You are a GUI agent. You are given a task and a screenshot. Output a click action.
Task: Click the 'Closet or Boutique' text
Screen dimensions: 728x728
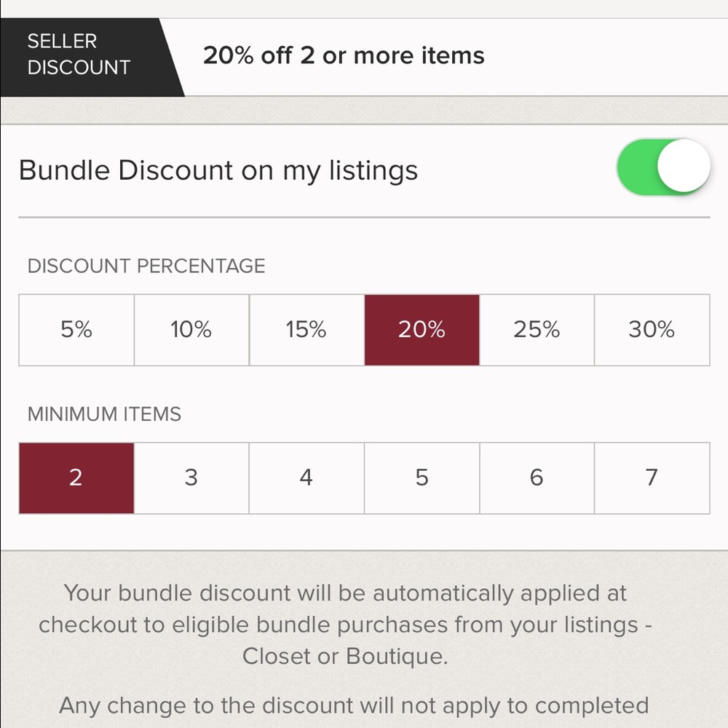pyautogui.click(x=344, y=656)
